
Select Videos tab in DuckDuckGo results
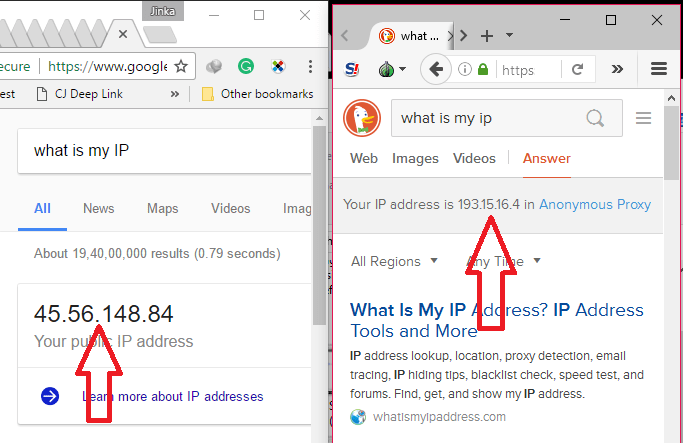pos(474,159)
